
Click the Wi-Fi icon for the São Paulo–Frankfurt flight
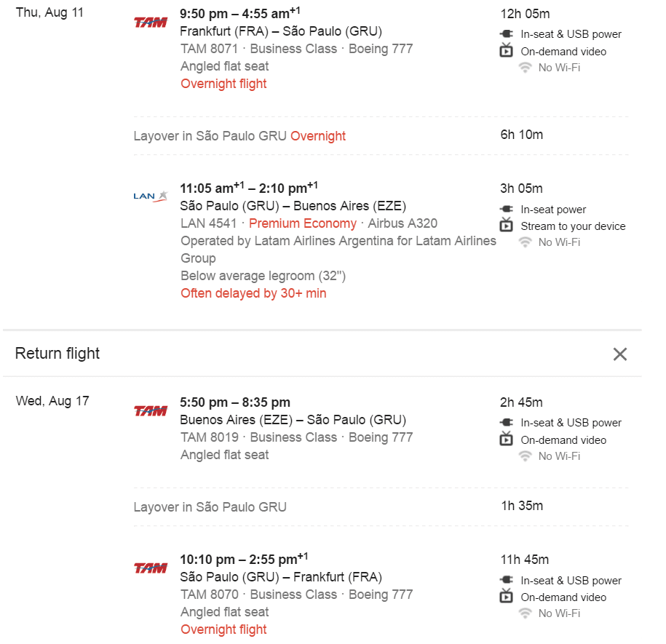coord(526,613)
